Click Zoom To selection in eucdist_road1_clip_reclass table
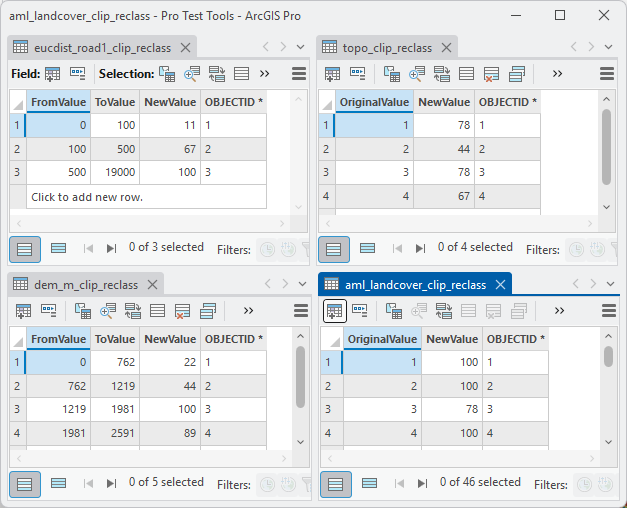This screenshot has width=627, height=508. [192, 74]
